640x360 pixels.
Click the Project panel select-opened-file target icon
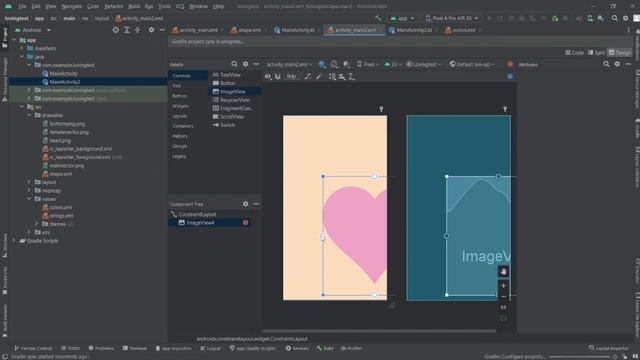[x=116, y=30]
